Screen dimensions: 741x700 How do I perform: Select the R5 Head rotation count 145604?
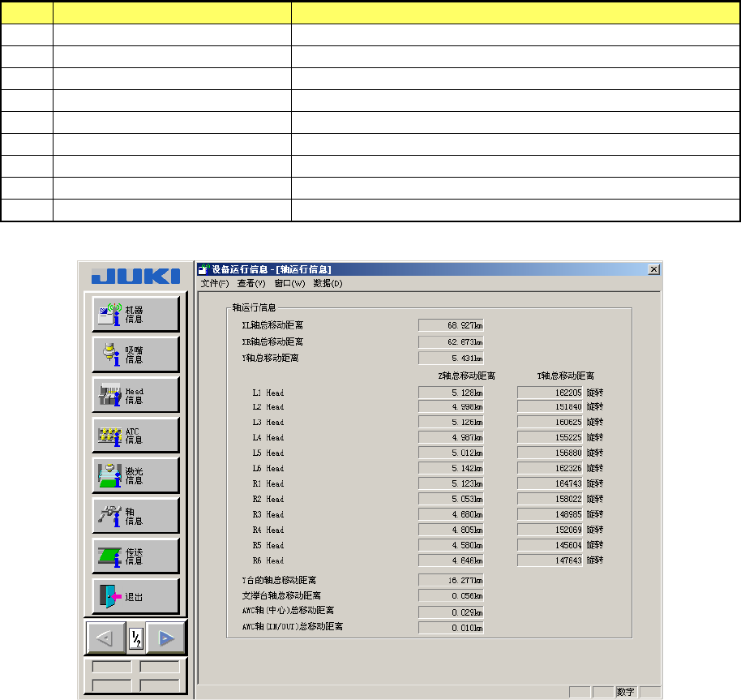click(x=550, y=545)
